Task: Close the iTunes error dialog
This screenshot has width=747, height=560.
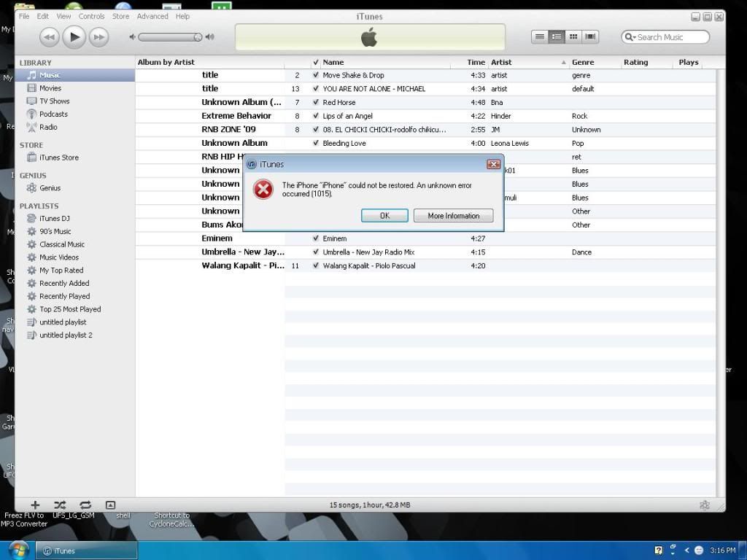Action: pos(494,164)
